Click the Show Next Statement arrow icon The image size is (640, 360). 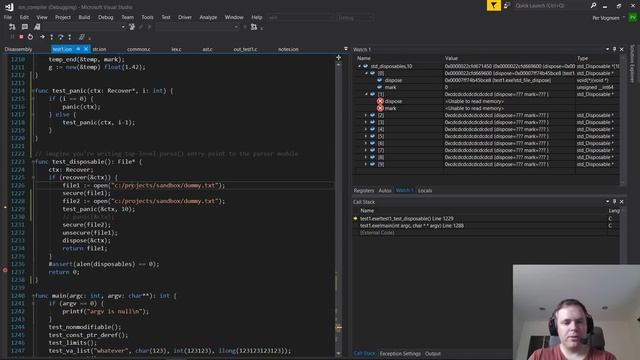[x=42, y=37]
